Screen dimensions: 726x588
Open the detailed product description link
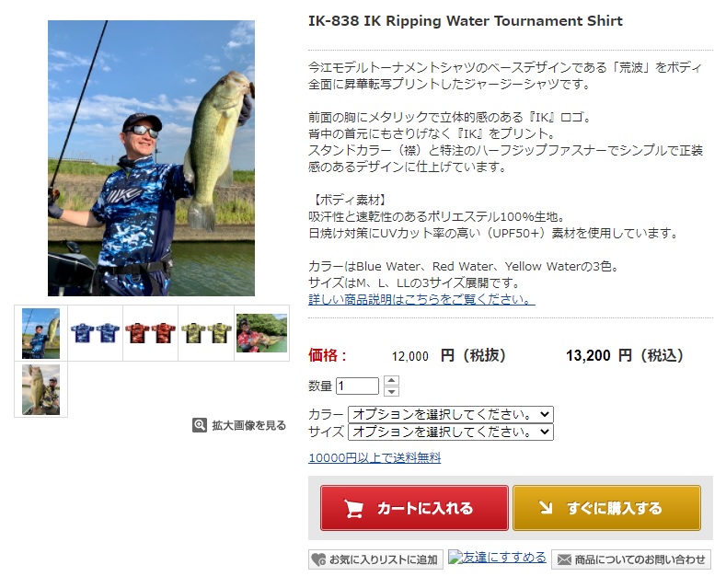(421, 299)
